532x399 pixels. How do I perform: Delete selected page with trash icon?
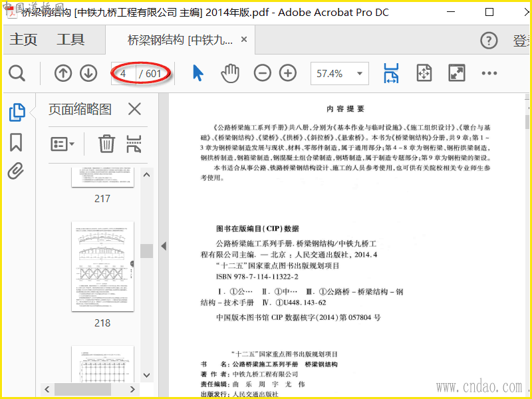106,144
